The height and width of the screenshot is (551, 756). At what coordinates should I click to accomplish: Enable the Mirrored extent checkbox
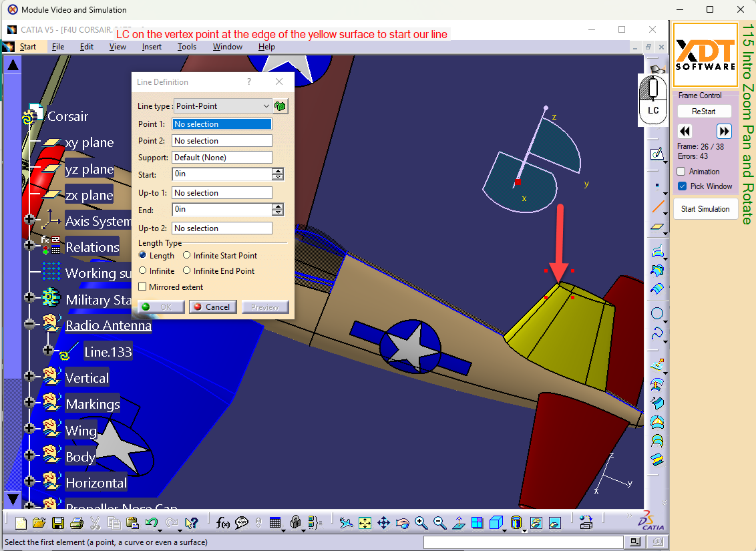coord(142,287)
